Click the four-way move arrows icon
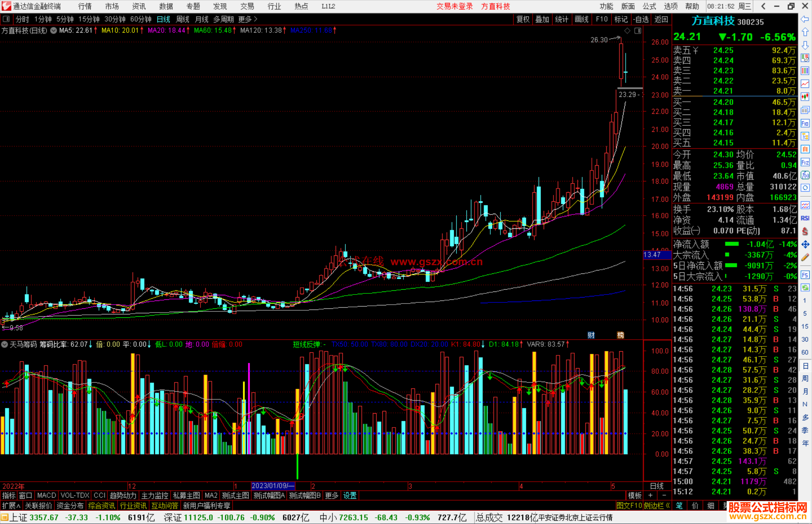The height and width of the screenshot is (524, 812). pos(805,245)
